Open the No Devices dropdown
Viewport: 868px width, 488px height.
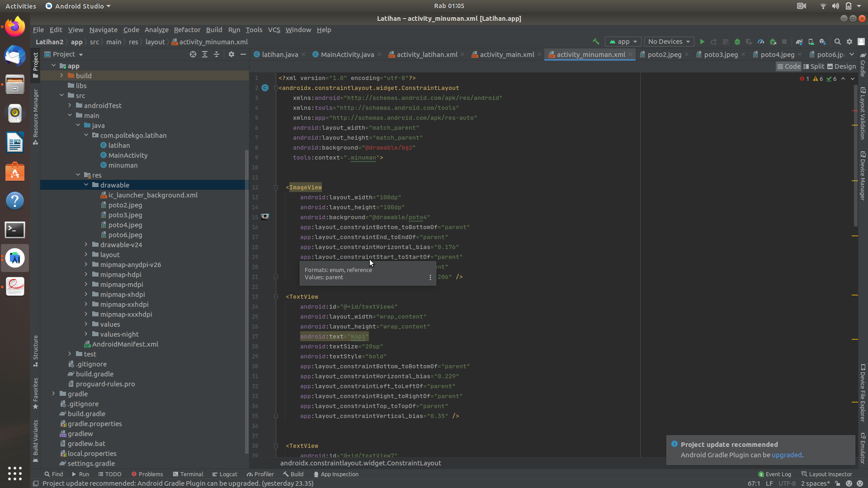click(x=669, y=42)
